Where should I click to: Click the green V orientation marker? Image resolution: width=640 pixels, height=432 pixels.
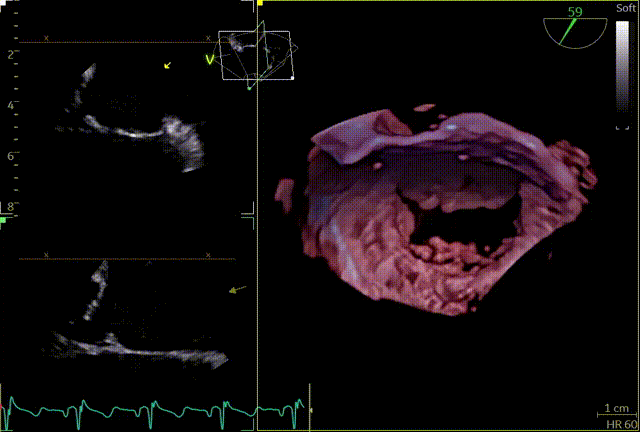(210, 59)
